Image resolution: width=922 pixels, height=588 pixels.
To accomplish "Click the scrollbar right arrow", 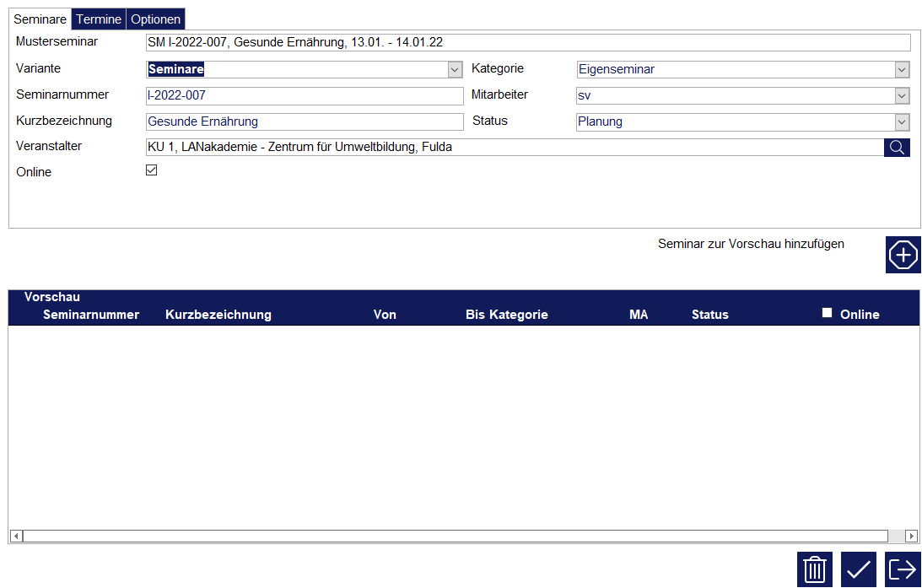I will pyautogui.click(x=911, y=536).
